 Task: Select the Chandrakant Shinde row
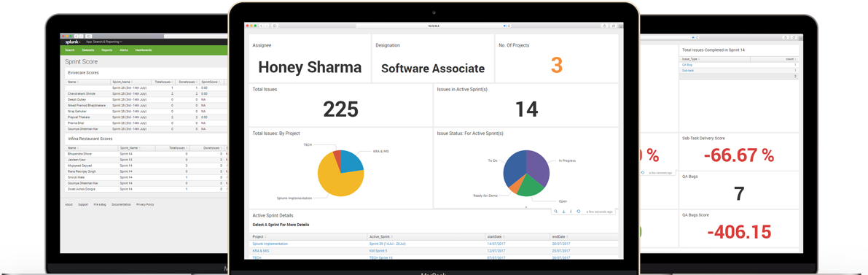146,93
